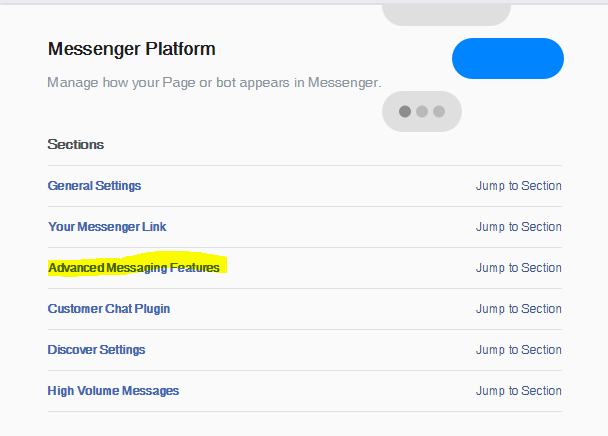Open Your Messenger Link section

click(107, 227)
